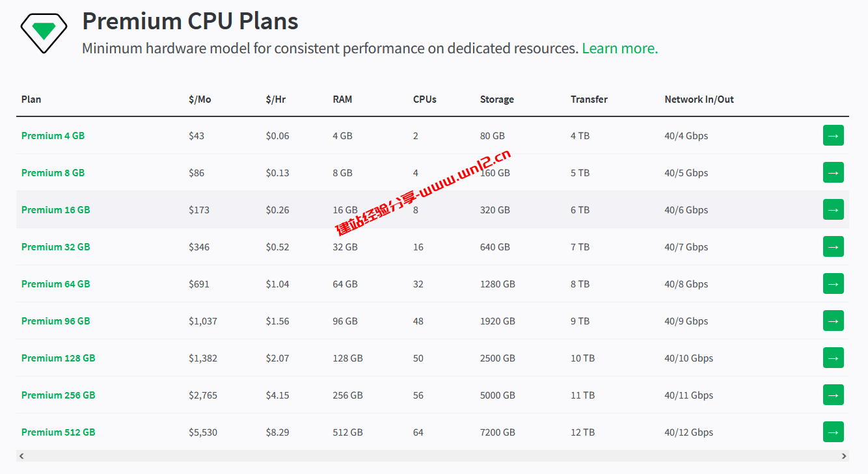The height and width of the screenshot is (474, 868).
Task: Click the green arrow for Premium 64 GB
Action: tap(833, 283)
